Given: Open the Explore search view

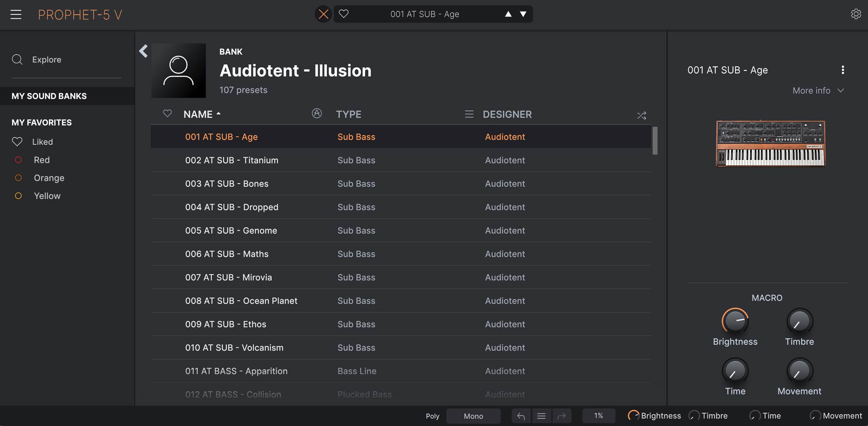Looking at the screenshot, I should click(x=46, y=59).
